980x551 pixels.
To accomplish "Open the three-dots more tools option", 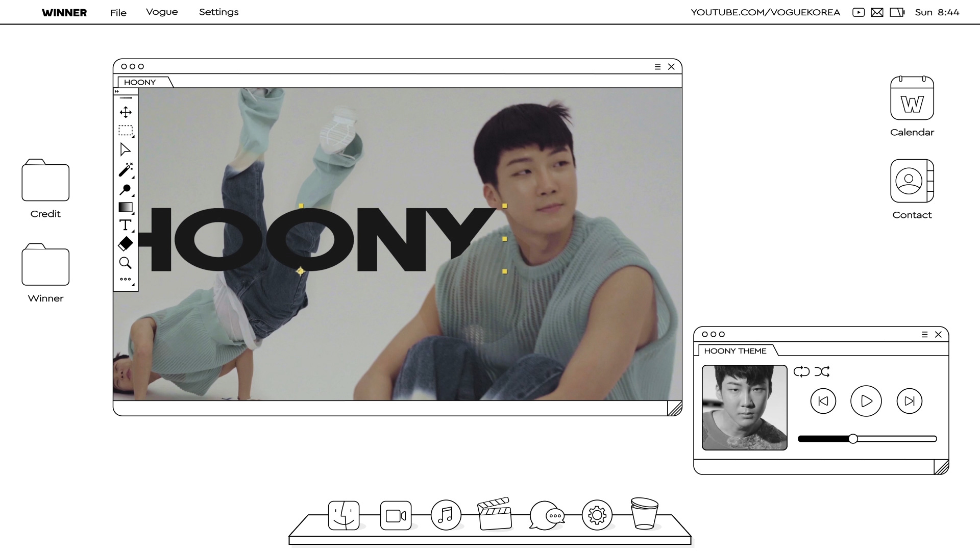I will (x=126, y=279).
